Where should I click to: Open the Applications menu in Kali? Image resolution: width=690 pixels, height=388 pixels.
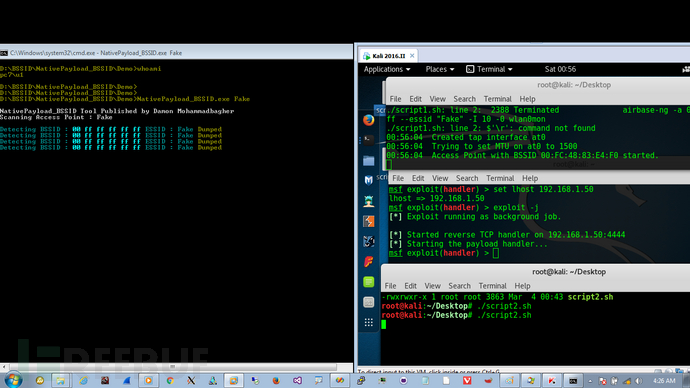[387, 69]
